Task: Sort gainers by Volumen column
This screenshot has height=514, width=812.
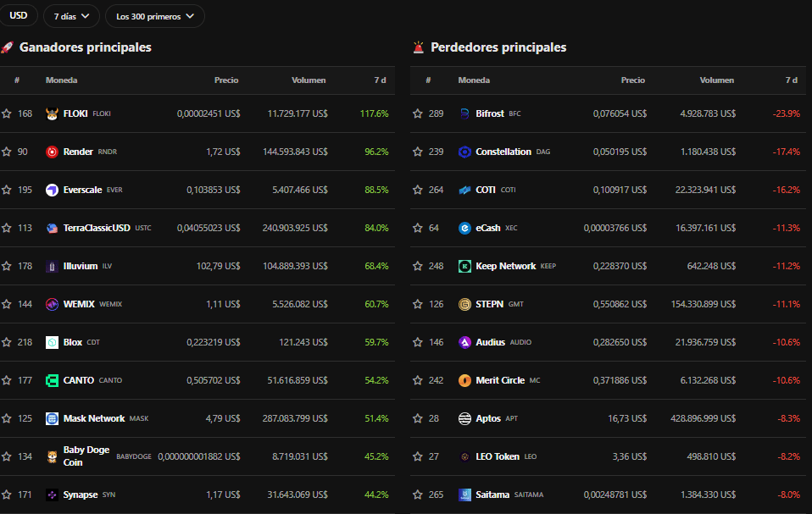Action: [309, 80]
